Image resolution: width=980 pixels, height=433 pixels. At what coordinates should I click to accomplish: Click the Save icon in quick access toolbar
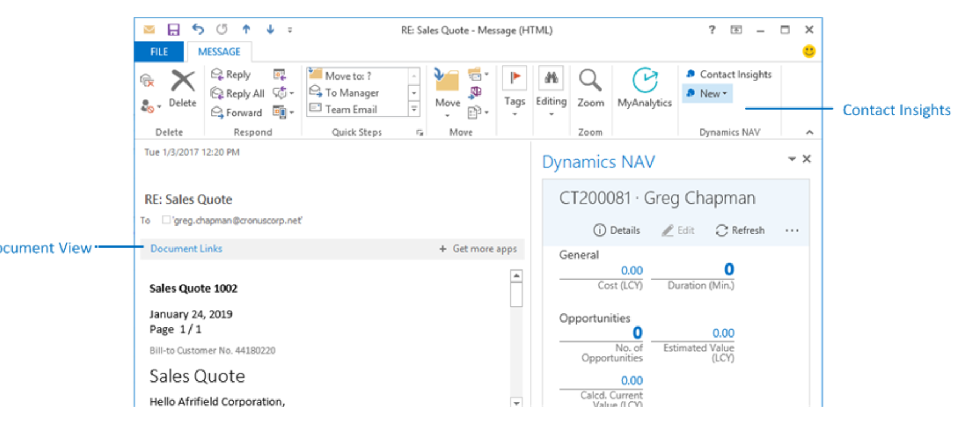173,30
